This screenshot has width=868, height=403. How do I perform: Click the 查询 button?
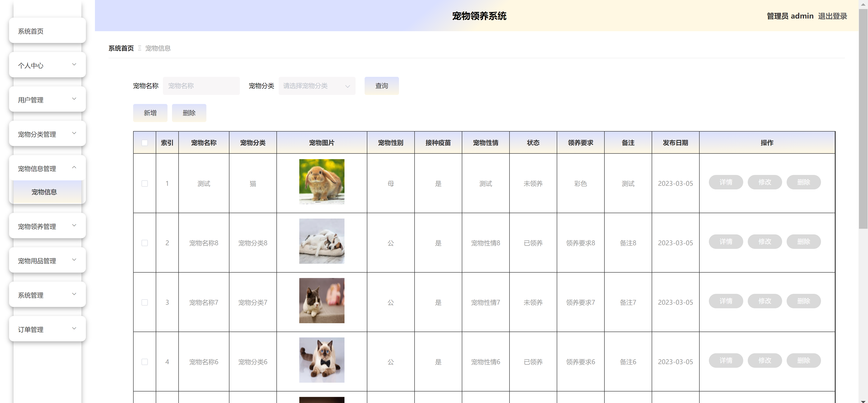pyautogui.click(x=381, y=86)
